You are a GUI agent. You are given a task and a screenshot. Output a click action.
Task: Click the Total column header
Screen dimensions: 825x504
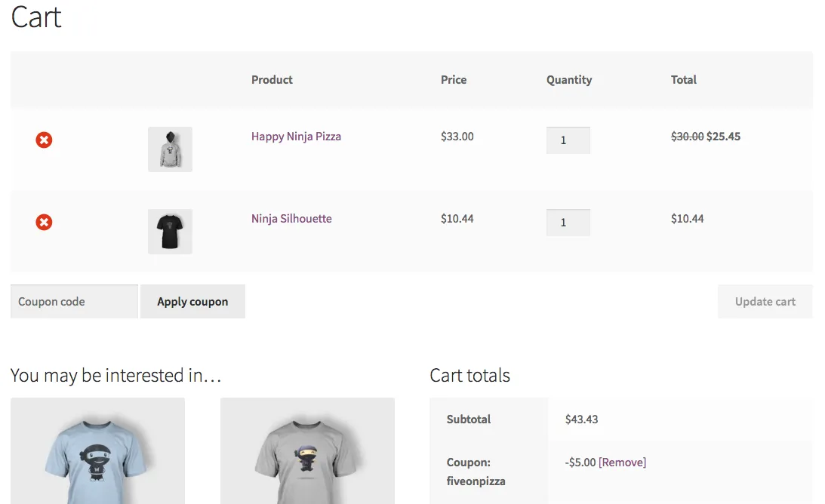pos(684,80)
